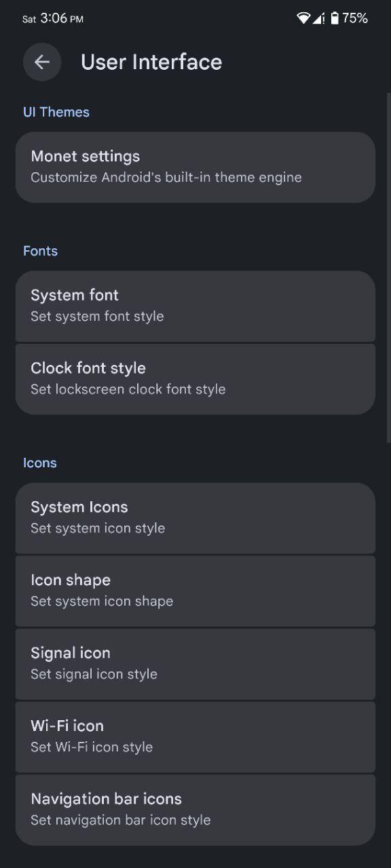This screenshot has height=868, width=391.
Task: Open Clock font style option
Action: 195,379
